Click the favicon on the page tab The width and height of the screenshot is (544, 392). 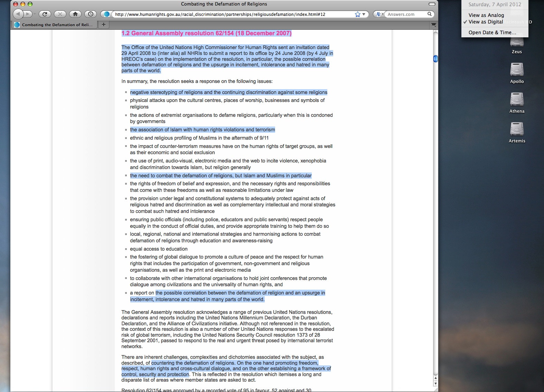point(17,25)
